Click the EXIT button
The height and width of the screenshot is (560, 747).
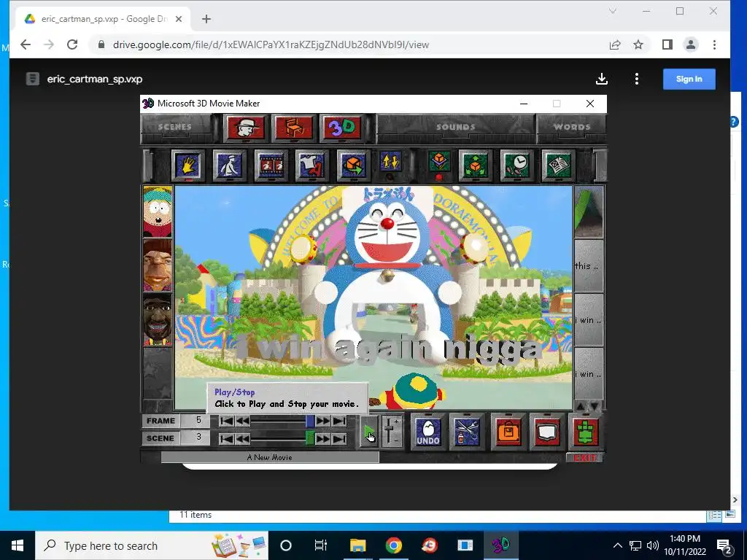(x=584, y=458)
